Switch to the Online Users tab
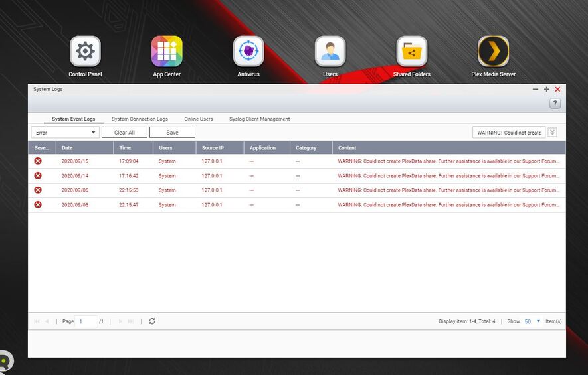 point(199,119)
